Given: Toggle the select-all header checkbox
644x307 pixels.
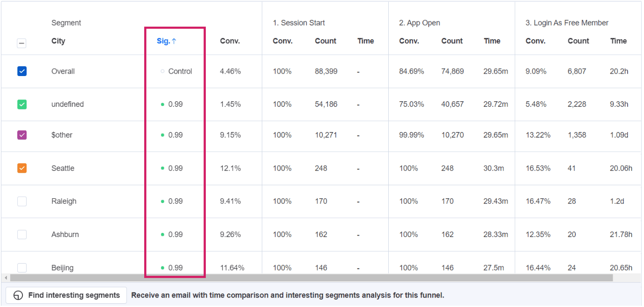Looking at the screenshot, I should tap(22, 43).
